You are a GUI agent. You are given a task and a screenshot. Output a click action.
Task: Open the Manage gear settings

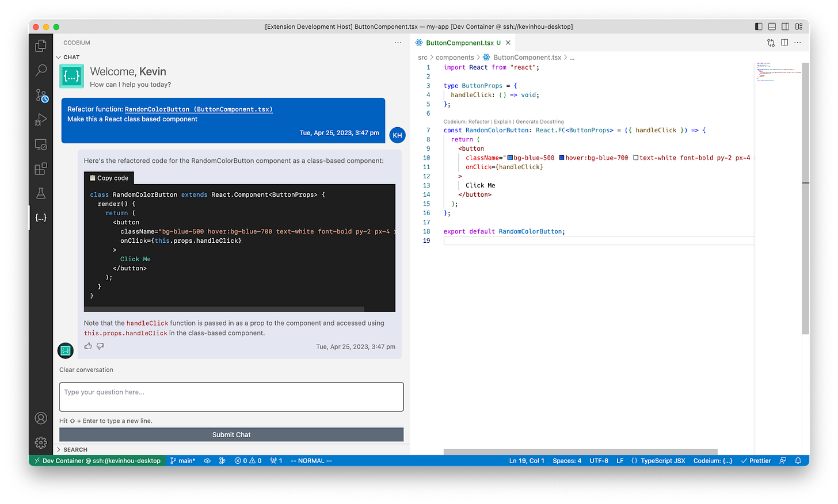(x=41, y=442)
